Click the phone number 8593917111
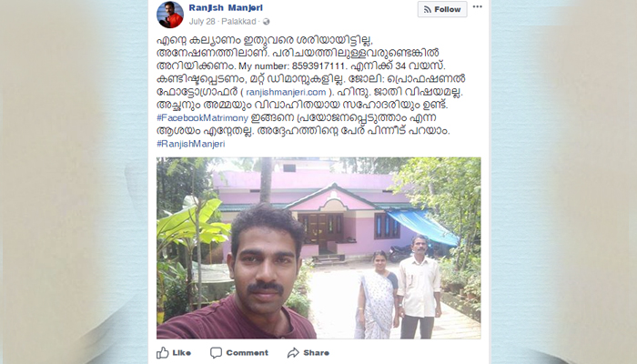Screen dimensions: 637x364 click(x=318, y=66)
